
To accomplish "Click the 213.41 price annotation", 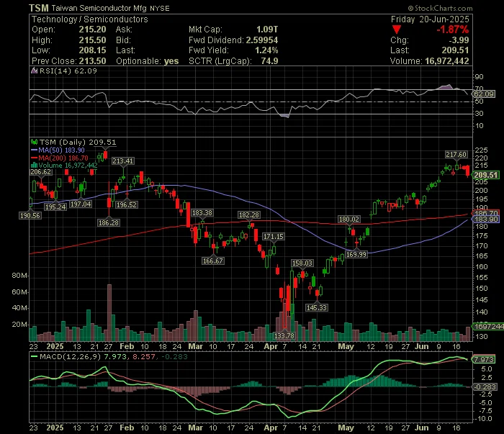I will [x=122, y=161].
